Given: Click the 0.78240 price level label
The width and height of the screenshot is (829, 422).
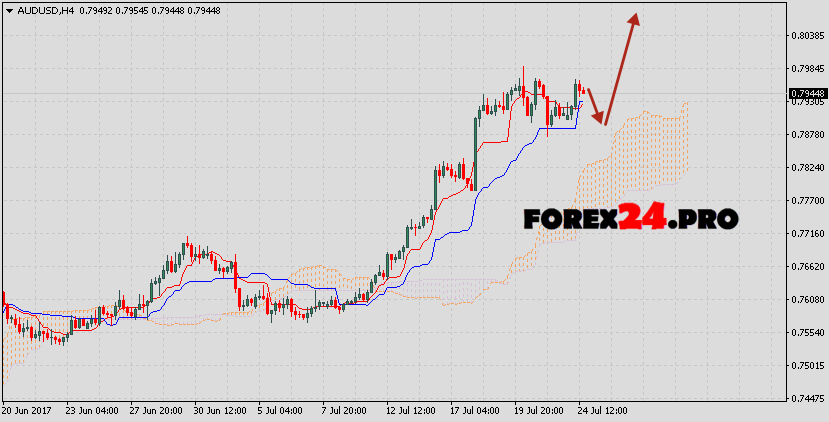Looking at the screenshot, I should click(x=806, y=167).
